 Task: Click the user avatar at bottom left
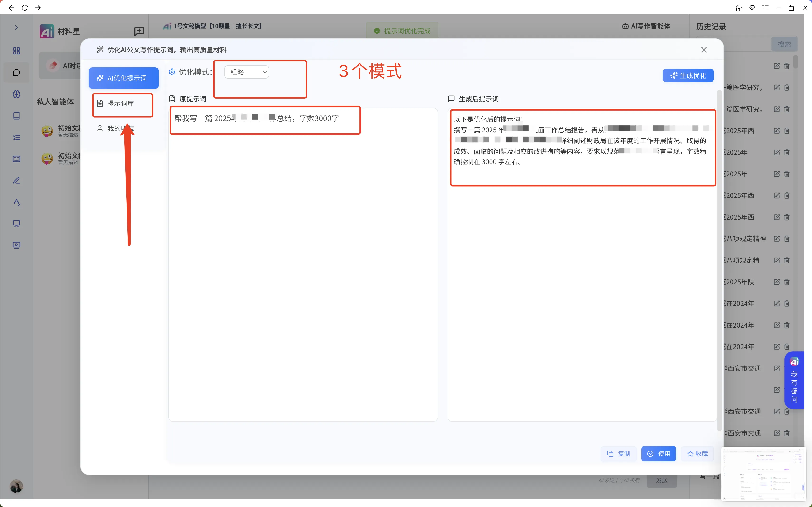[x=16, y=486]
